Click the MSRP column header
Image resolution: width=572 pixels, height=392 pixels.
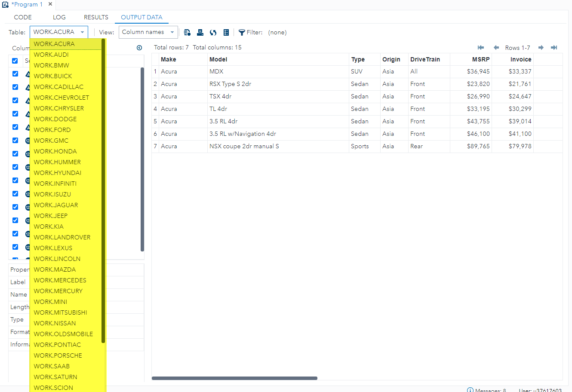coord(471,59)
